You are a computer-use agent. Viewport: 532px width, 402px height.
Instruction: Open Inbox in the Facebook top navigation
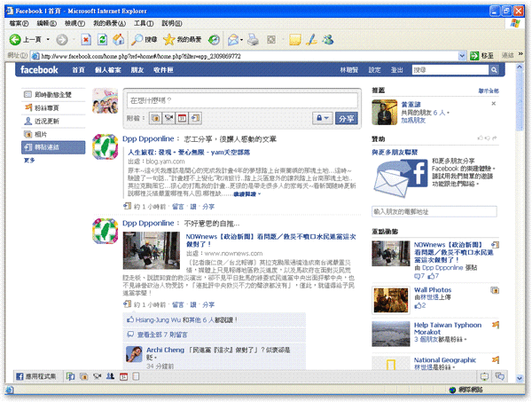(163, 70)
